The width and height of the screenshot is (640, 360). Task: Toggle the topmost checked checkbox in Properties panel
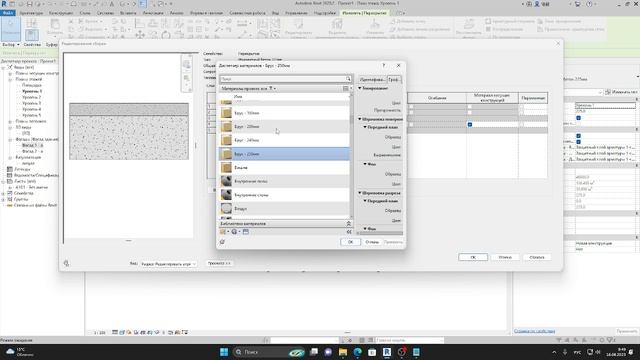click(578, 118)
